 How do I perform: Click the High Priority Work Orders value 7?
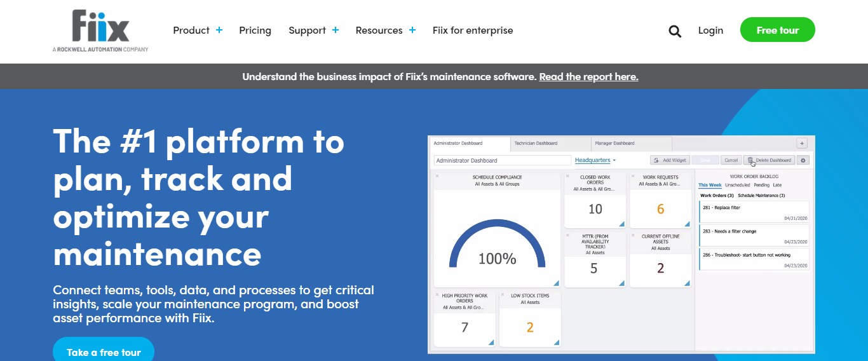465,328
